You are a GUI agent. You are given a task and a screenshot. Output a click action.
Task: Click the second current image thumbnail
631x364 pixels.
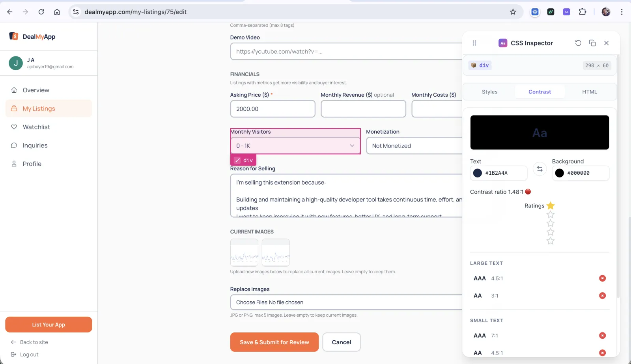pos(276,252)
